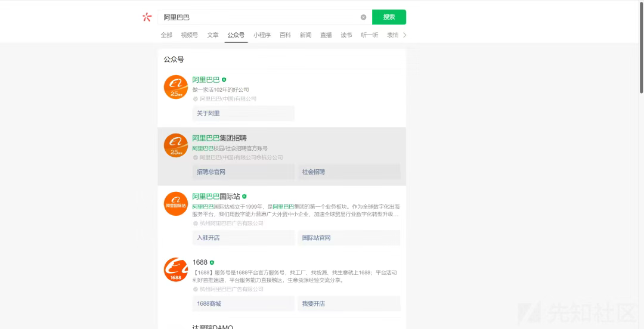
Task: Click the 关于阿里 menu button
Action: point(243,113)
